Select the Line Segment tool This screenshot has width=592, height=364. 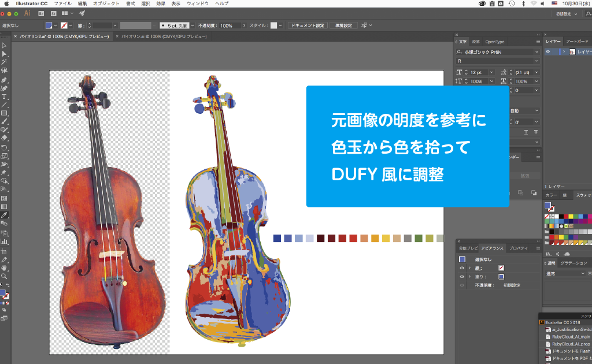tap(4, 105)
